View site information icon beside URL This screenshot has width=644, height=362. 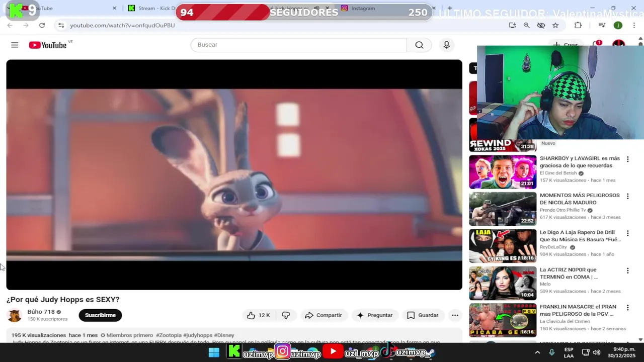[x=61, y=25]
